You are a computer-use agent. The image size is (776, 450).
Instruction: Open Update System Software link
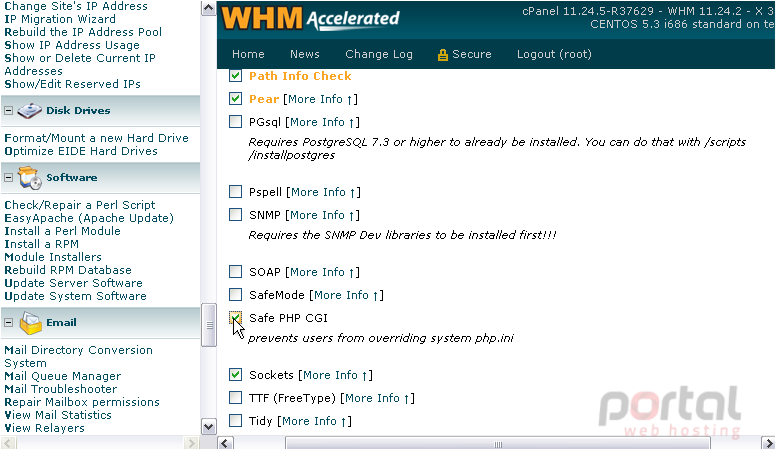click(75, 296)
